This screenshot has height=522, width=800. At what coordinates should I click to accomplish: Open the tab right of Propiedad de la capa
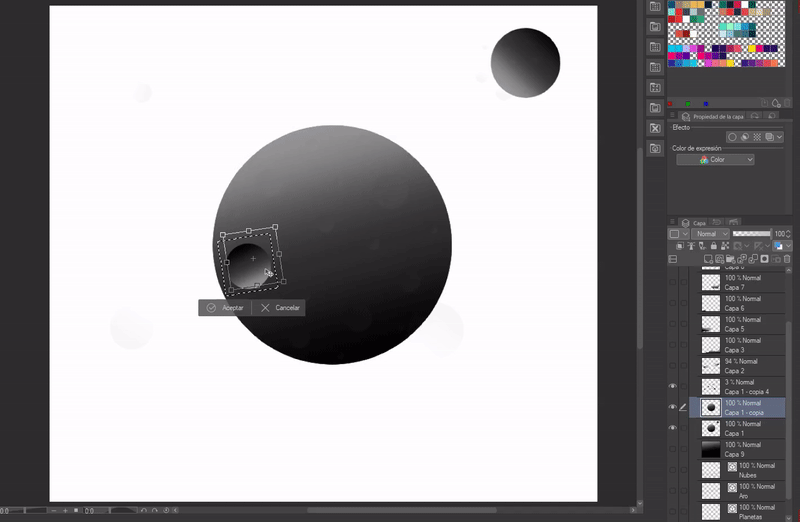[755, 116]
